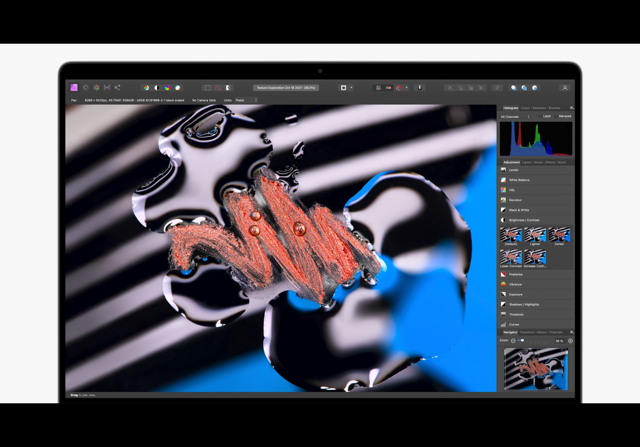Image resolution: width=640 pixels, height=447 pixels.
Task: Select the Lighter preset thumbnail
Action: (535, 235)
